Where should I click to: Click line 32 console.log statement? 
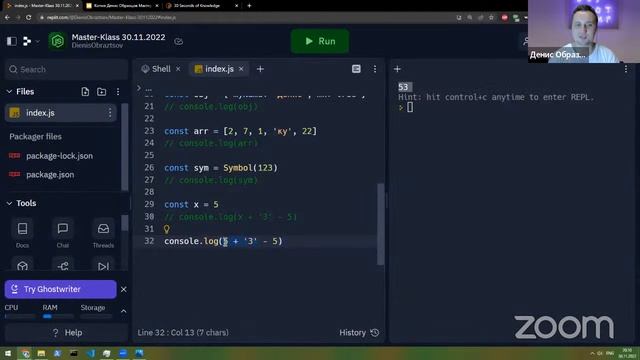pos(223,241)
